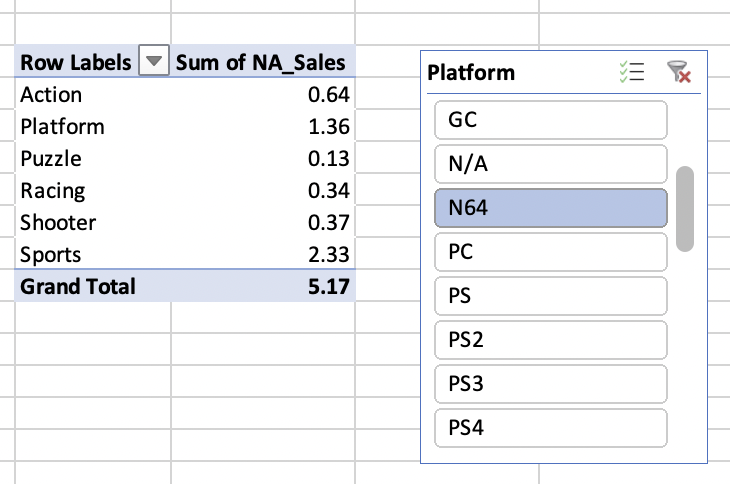Filter pivot table by PC
The height and width of the screenshot is (484, 730).
point(551,252)
